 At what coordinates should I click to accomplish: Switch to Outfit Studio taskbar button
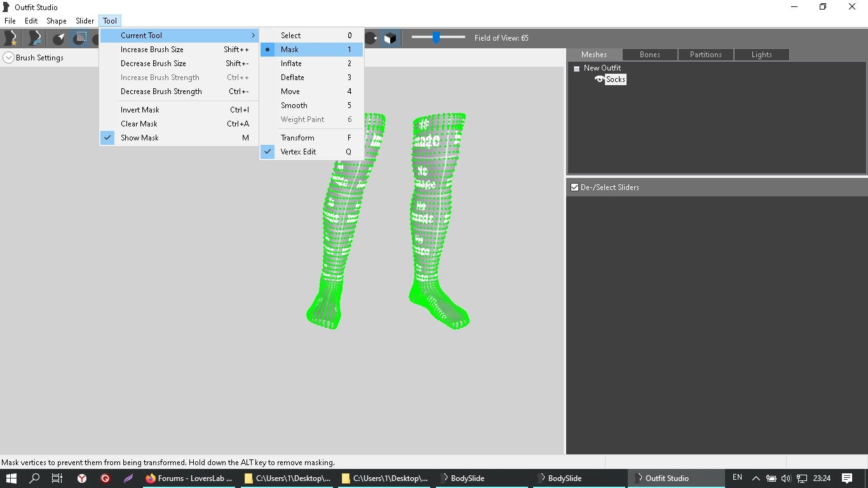tap(675, 478)
